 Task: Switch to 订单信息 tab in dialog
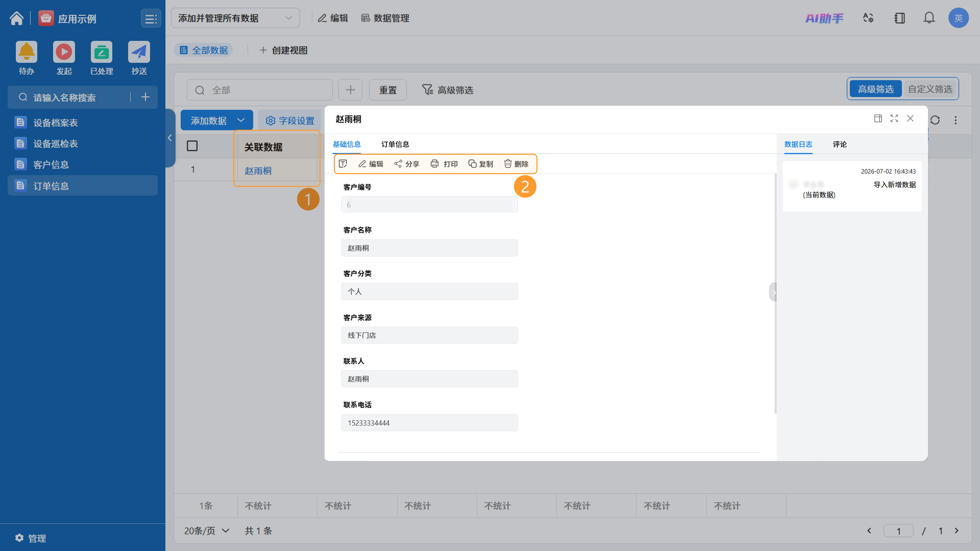click(395, 144)
